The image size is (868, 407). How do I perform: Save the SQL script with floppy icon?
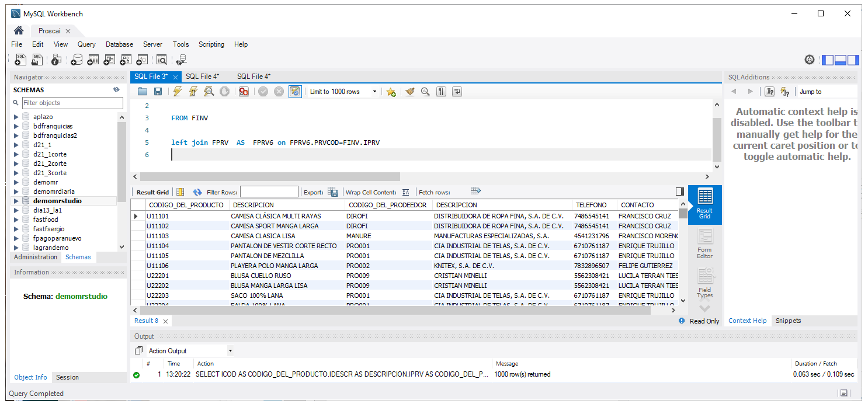click(158, 92)
